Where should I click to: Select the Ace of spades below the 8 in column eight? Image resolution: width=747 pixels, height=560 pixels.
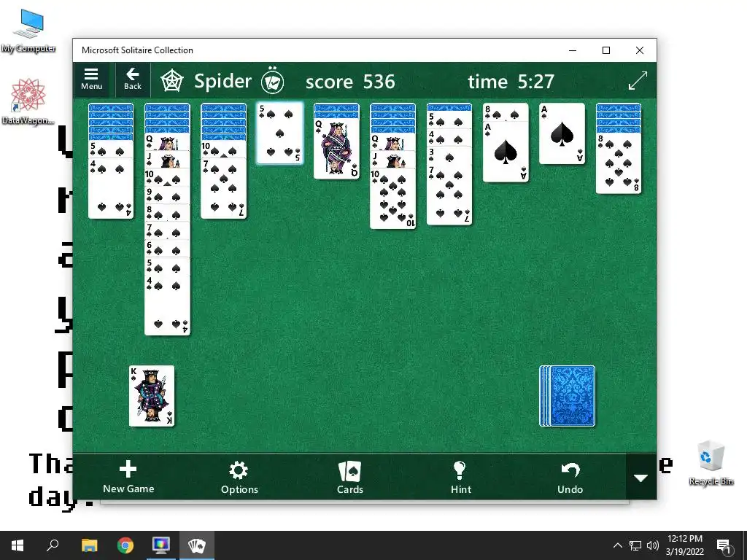click(506, 152)
